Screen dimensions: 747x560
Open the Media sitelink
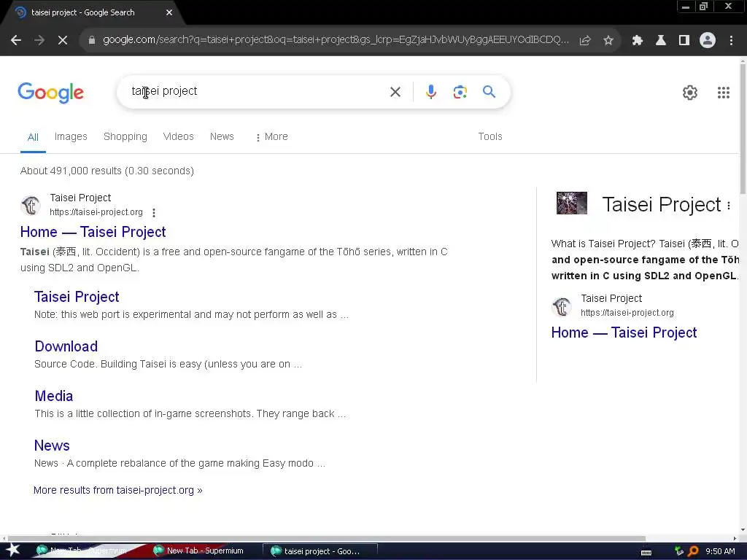[54, 396]
